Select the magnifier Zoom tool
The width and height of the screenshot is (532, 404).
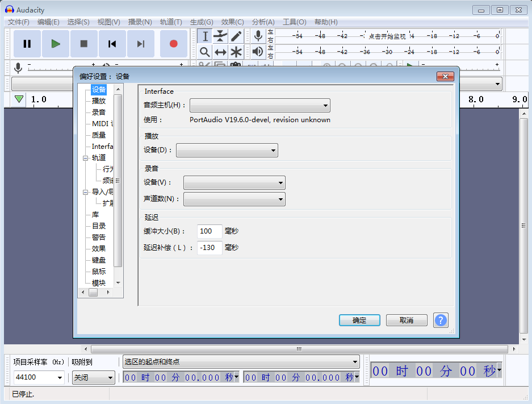[x=205, y=52]
